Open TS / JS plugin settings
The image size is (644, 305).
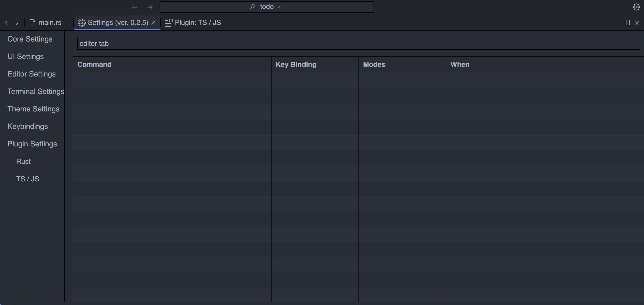tap(28, 179)
